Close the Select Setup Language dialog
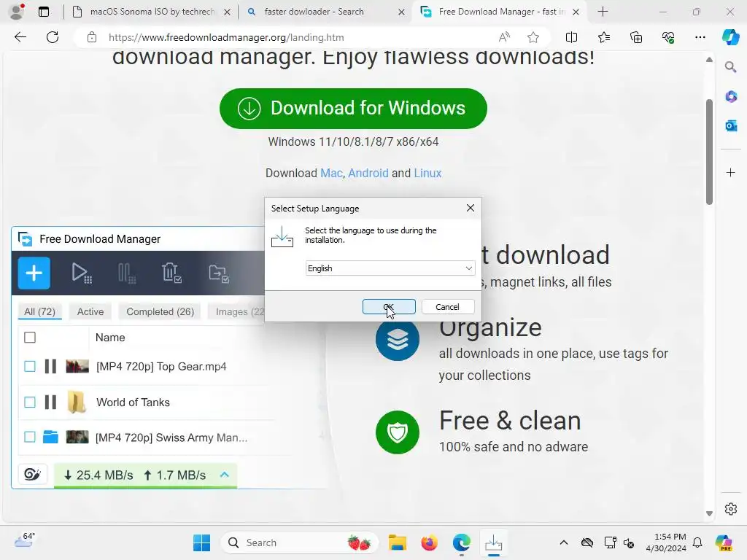The image size is (747, 560). point(471,208)
